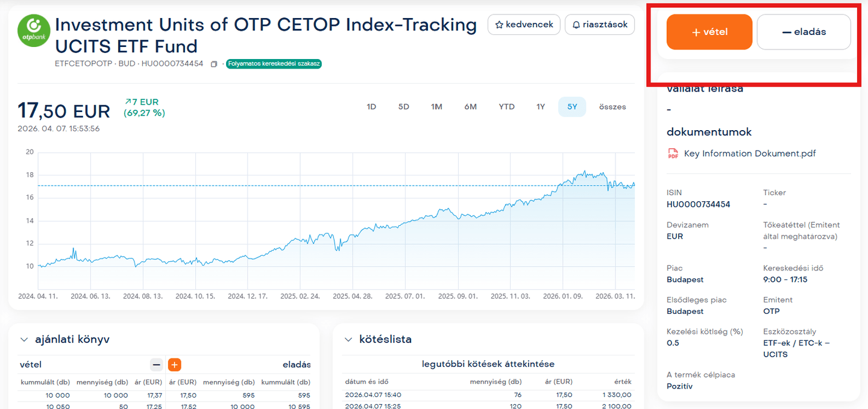This screenshot has height=409, width=868.
Task: Select the 1M chart period
Action: pyautogui.click(x=436, y=107)
